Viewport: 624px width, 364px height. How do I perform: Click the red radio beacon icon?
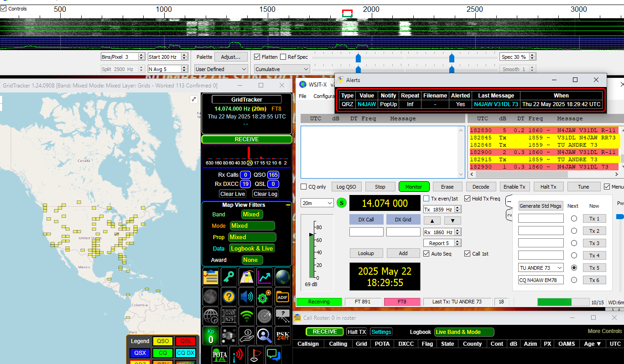tap(238, 355)
